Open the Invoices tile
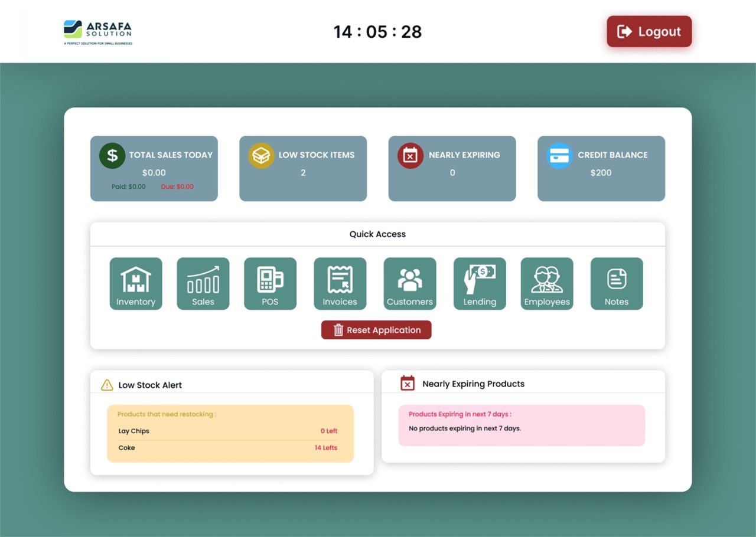The width and height of the screenshot is (756, 537). coord(340,284)
